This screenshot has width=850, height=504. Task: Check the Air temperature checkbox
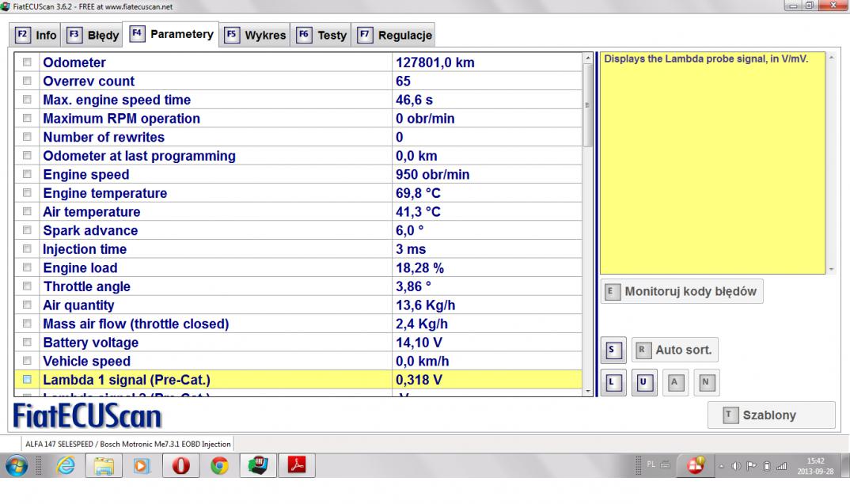27,211
